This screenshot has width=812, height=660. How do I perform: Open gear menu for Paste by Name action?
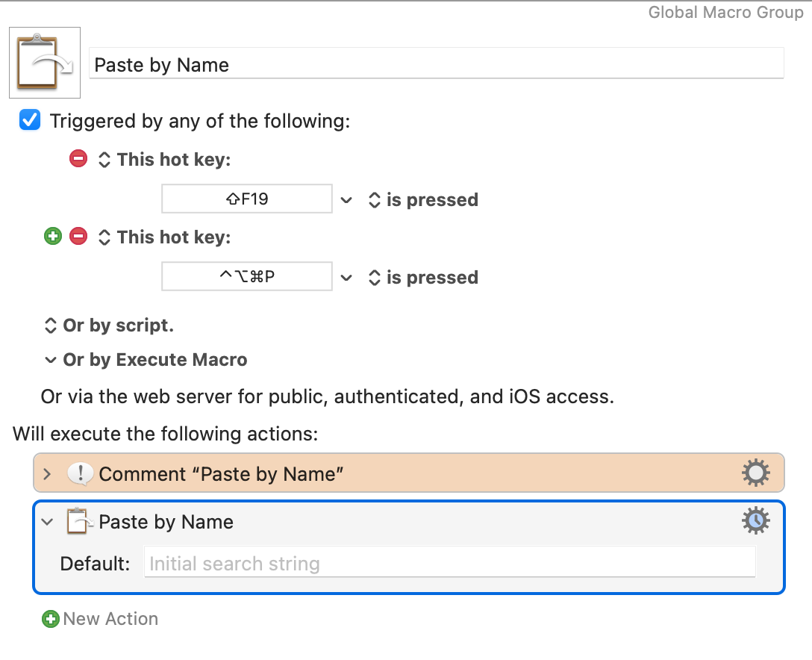[x=755, y=520]
